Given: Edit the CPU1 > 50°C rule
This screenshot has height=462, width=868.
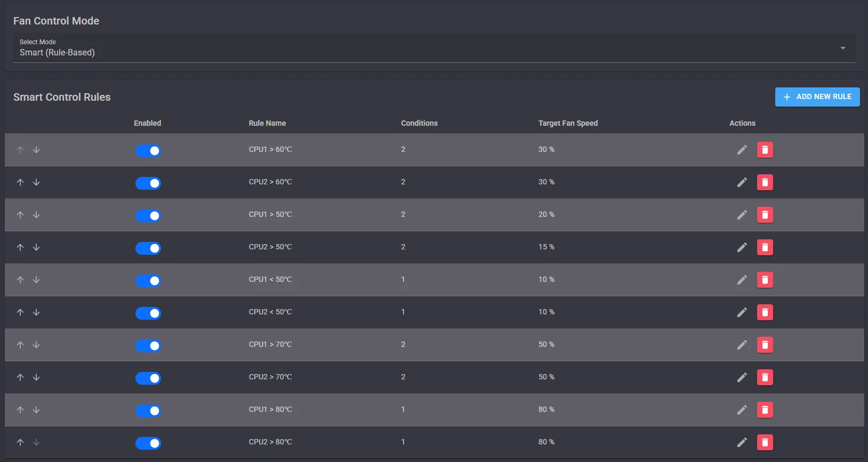Looking at the screenshot, I should [742, 215].
